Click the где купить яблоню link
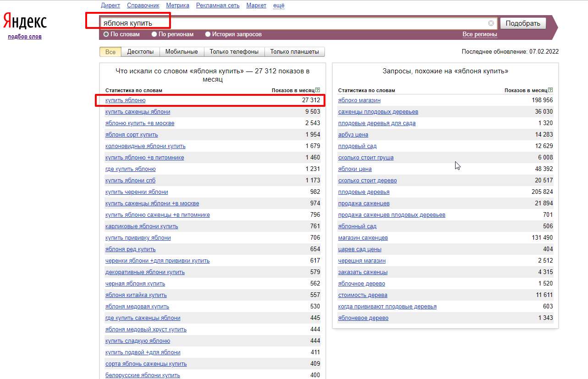 pos(131,169)
